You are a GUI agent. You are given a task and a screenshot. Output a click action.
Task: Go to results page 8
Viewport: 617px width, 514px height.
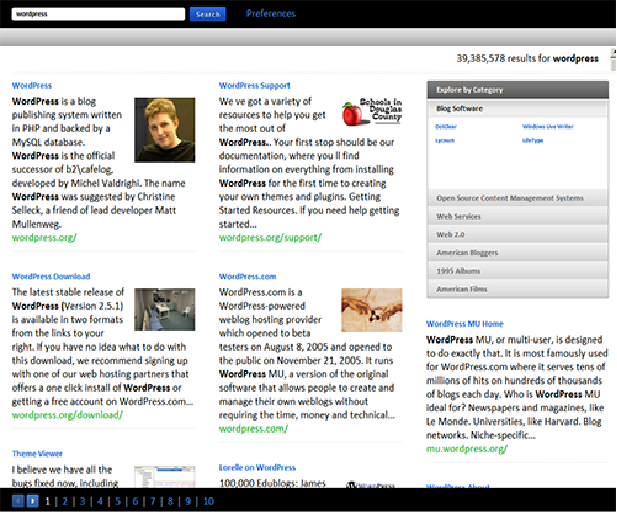pos(170,501)
